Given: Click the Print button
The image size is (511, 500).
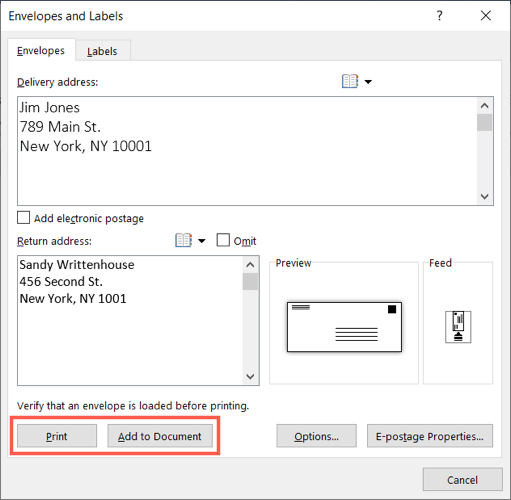Looking at the screenshot, I should [57, 436].
